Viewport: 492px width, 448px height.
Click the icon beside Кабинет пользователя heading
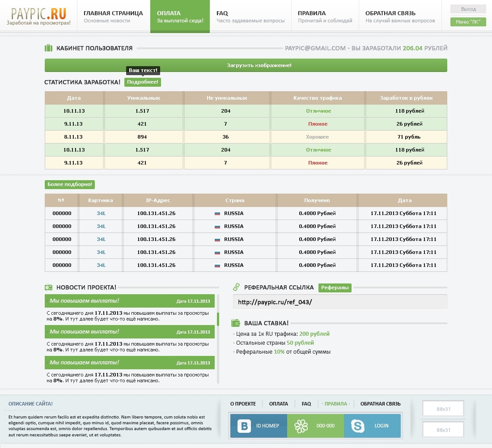[x=48, y=48]
